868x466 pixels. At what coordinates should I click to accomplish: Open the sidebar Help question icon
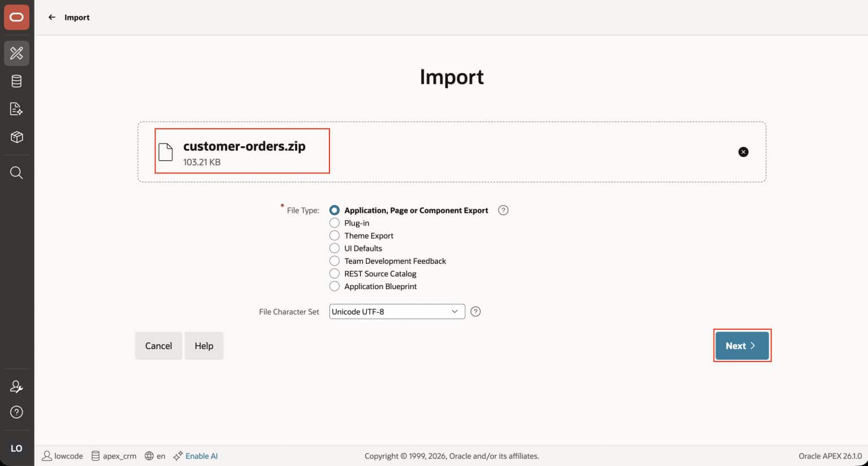(x=16, y=412)
